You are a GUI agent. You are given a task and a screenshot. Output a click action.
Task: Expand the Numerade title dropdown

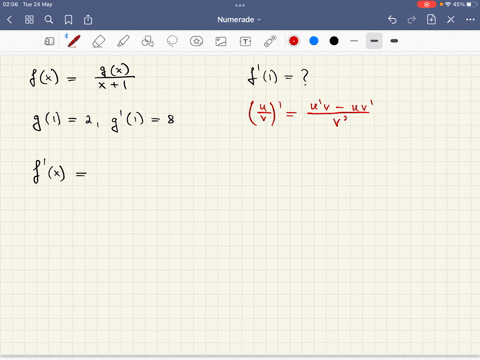click(x=239, y=20)
